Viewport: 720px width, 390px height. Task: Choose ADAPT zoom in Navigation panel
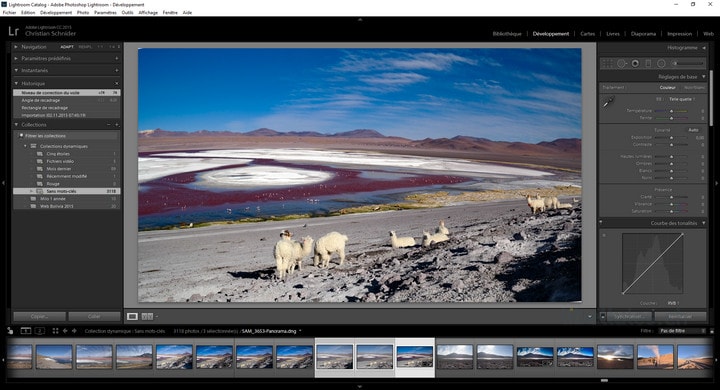[x=67, y=47]
